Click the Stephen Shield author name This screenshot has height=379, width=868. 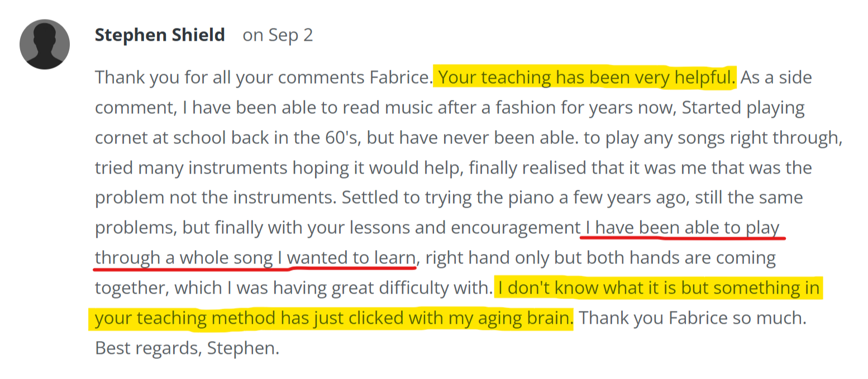coord(160,35)
